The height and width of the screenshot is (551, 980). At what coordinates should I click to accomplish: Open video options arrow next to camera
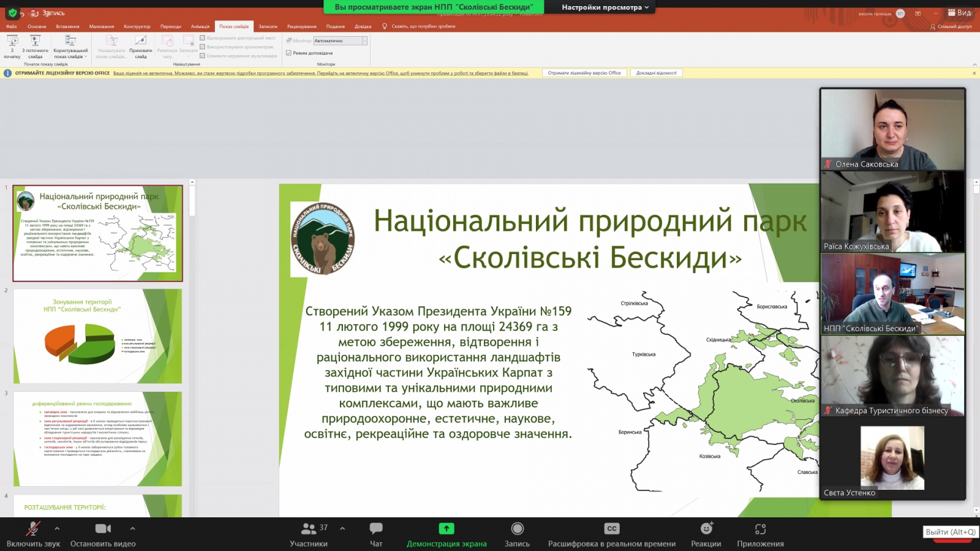[x=132, y=528]
